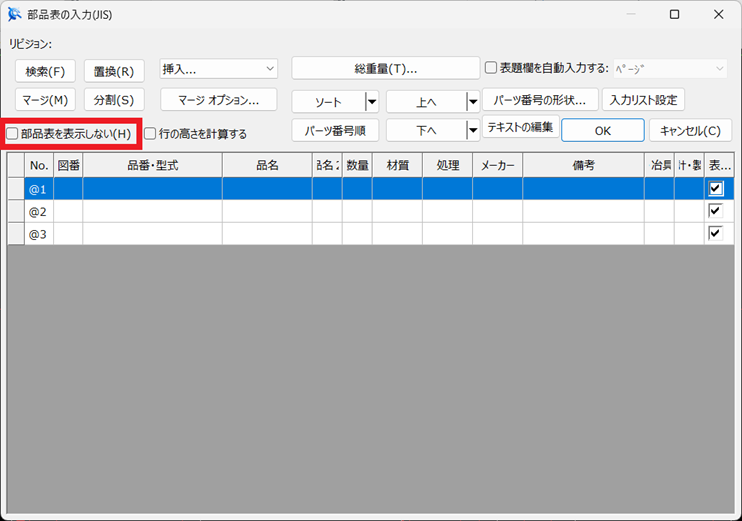The width and height of the screenshot is (742, 521).
Task: Toggle 行の高さを計算する checkbox
Action: (x=150, y=134)
